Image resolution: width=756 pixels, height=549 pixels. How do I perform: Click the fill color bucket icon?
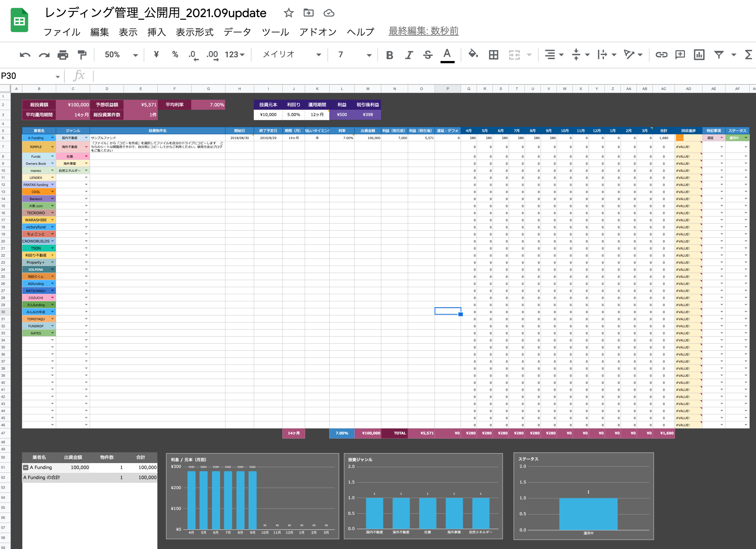[473, 54]
